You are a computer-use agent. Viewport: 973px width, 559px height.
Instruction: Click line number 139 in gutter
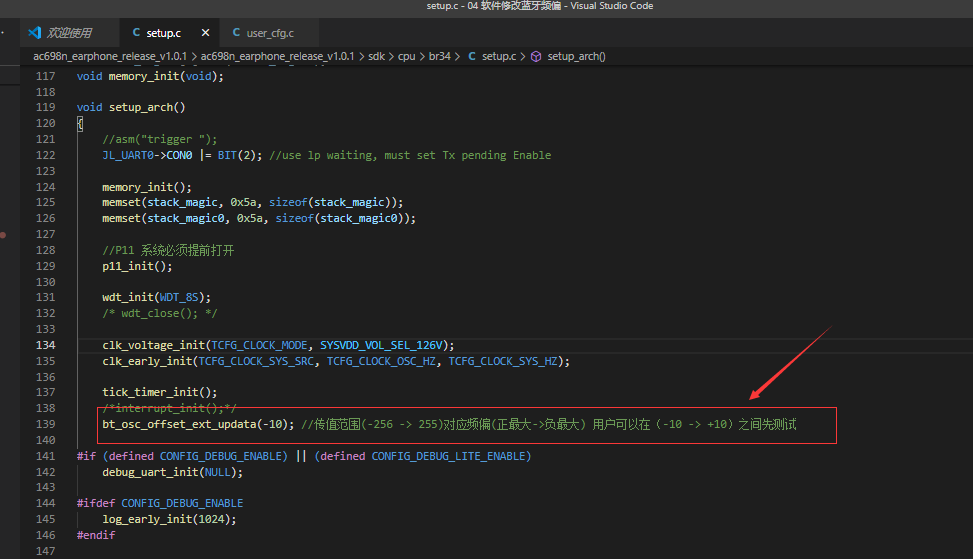tap(45, 424)
